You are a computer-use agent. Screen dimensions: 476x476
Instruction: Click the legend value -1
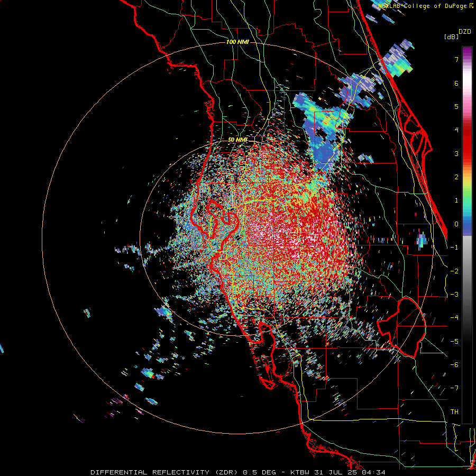click(454, 248)
